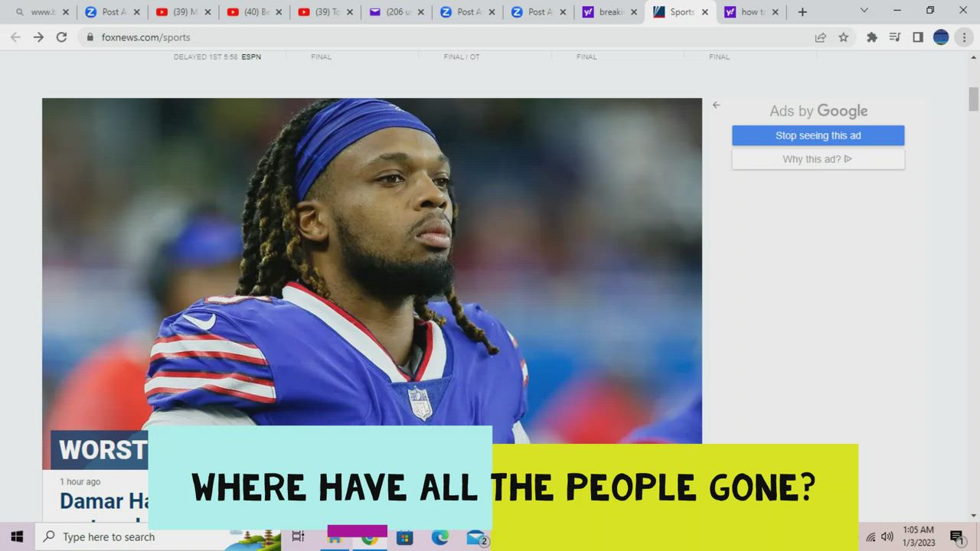Screen dimensions: 980x551
Task: Open the Chrome three-dot menu
Action: 964,37
